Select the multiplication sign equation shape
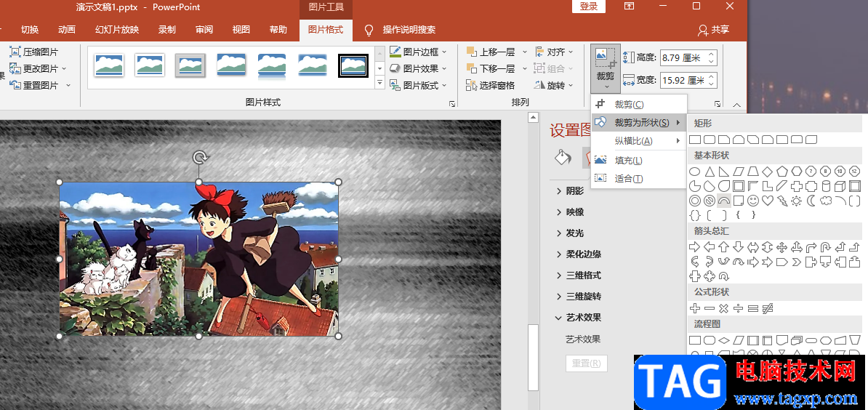The width and height of the screenshot is (868, 410). (723, 307)
